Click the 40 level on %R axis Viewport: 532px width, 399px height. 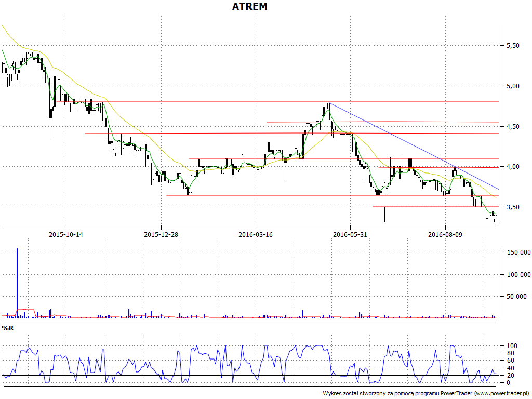point(510,368)
